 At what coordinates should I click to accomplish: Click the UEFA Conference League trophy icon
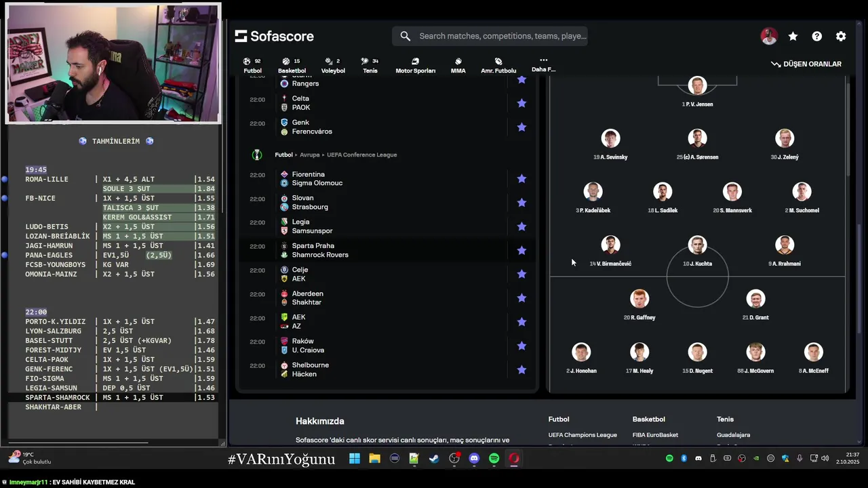tap(256, 155)
